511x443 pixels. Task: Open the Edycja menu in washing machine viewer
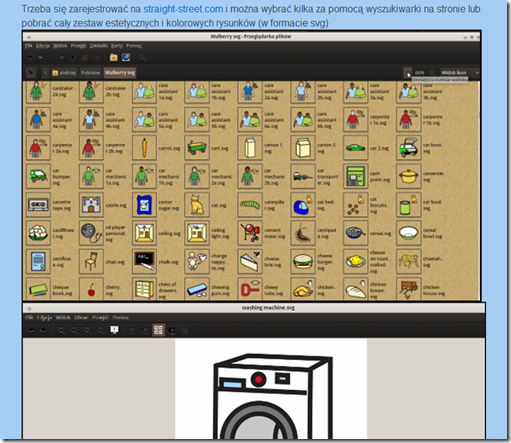pos(44,317)
